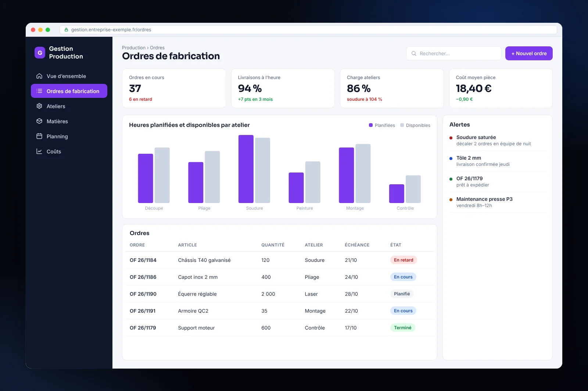Click the Planifié status badge
This screenshot has height=391, width=588.
point(402,294)
